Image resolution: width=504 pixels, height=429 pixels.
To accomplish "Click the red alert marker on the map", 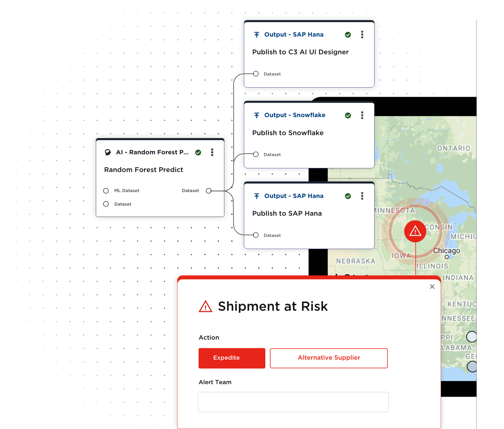I will (415, 231).
